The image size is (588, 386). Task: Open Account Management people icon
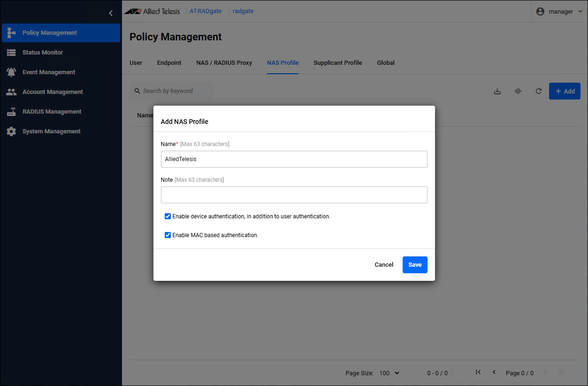click(11, 92)
